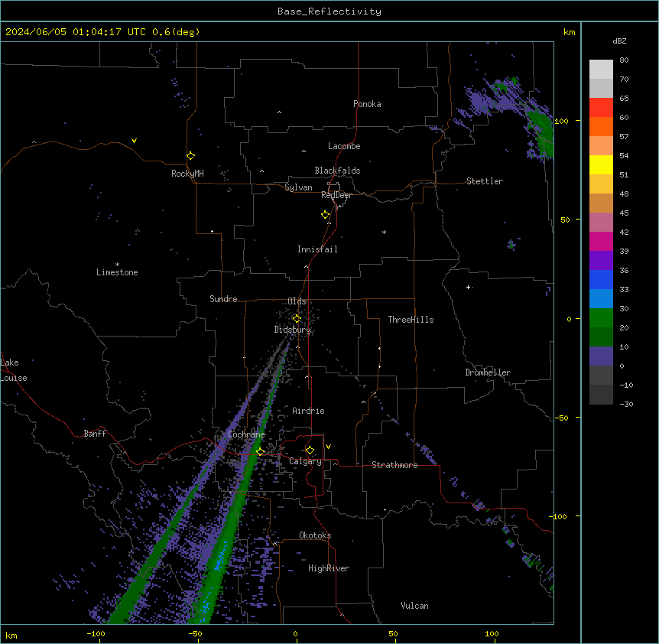Click the Cochrane label
The width and height of the screenshot is (659, 644).
click(246, 434)
